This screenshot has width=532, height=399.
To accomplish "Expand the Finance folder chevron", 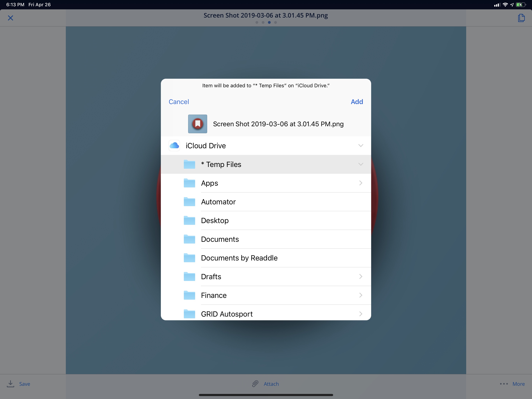I will tap(361, 295).
